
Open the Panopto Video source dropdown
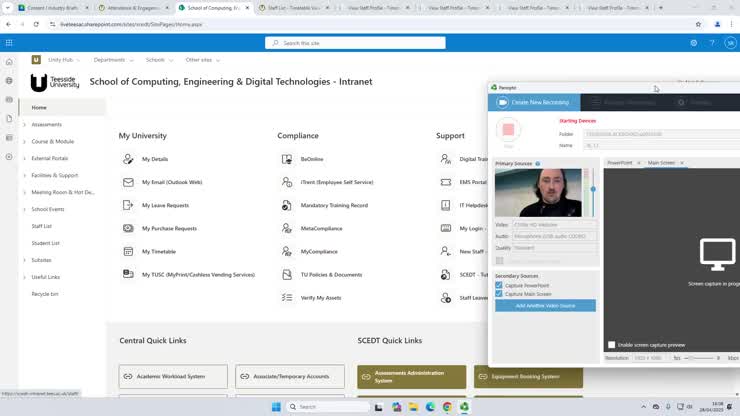tap(555, 225)
